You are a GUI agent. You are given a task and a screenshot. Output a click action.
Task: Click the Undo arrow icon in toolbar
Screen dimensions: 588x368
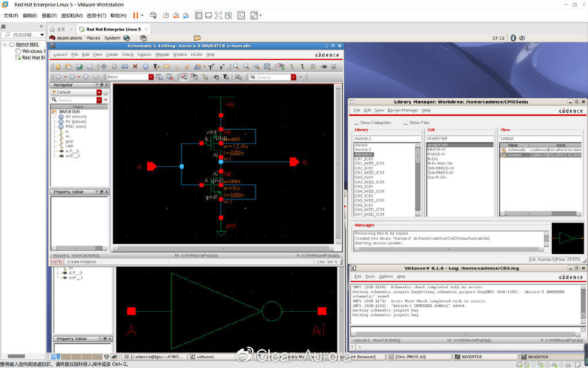[187, 67]
